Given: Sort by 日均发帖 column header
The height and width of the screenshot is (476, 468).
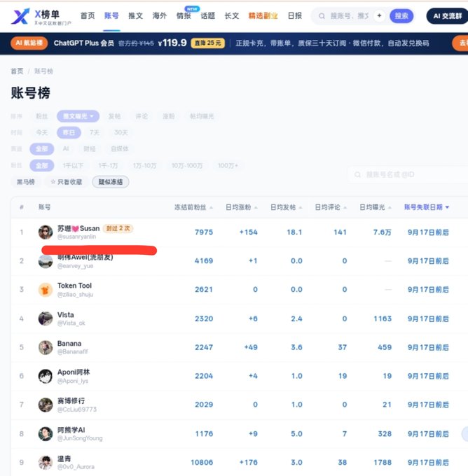Looking at the screenshot, I should coord(287,207).
